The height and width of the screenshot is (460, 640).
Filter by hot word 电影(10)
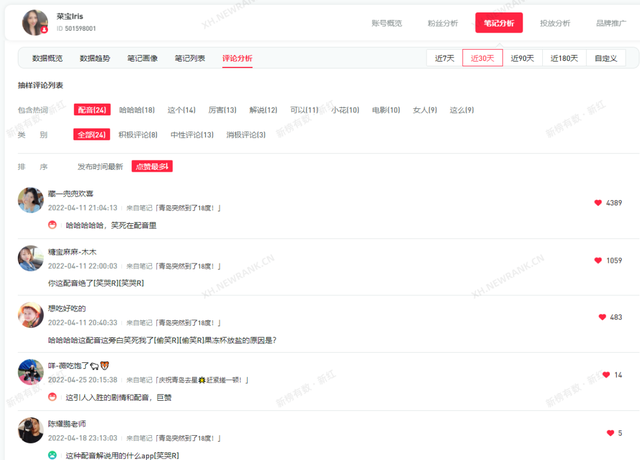(386, 110)
